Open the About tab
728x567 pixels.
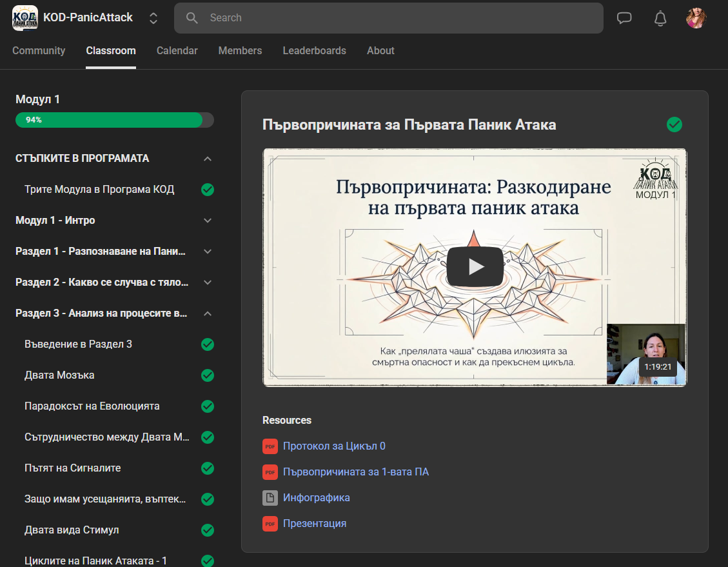tap(380, 50)
